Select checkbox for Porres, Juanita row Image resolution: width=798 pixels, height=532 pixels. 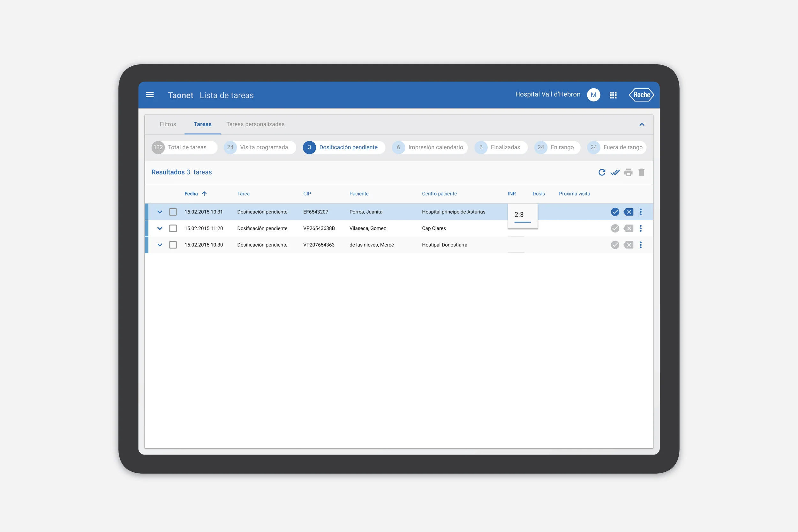coord(173,212)
